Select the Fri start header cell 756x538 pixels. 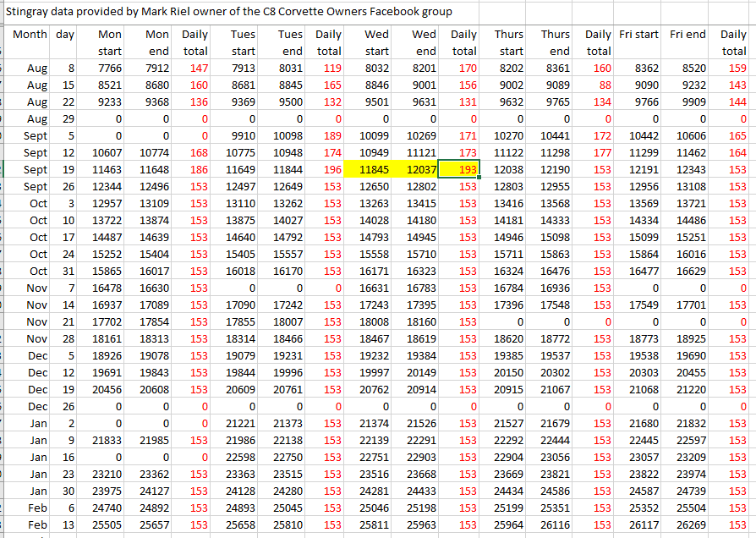click(x=639, y=35)
